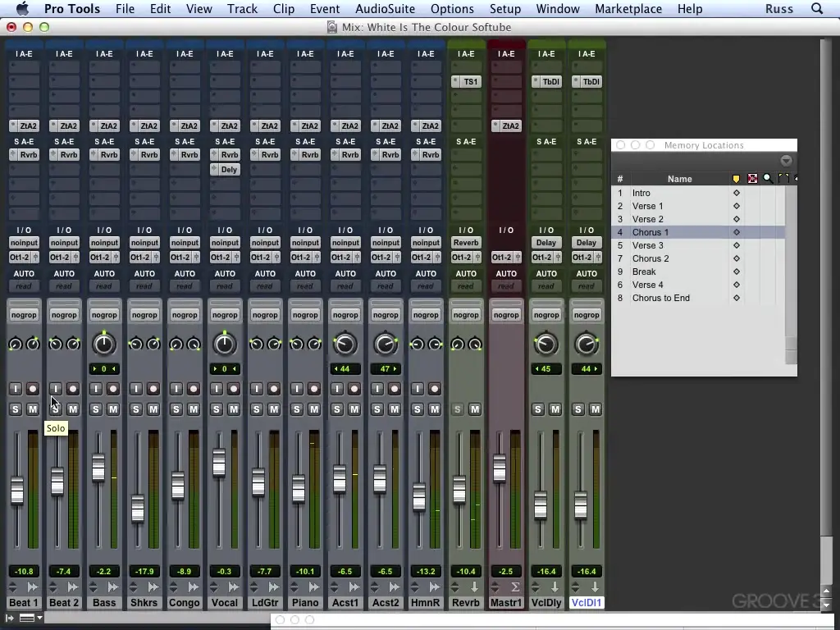Click the Chorus 1 marker diamond icon
This screenshot has width=840, height=630.
click(x=736, y=232)
